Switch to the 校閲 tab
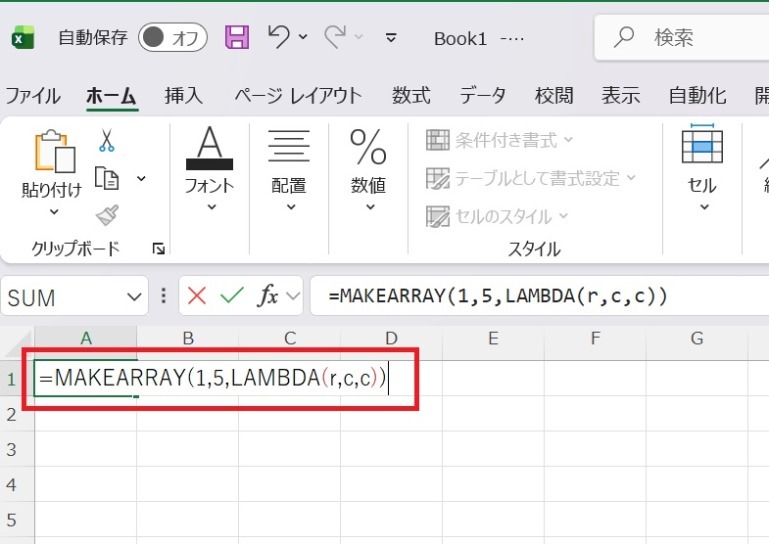This screenshot has height=544, width=769. coord(554,96)
